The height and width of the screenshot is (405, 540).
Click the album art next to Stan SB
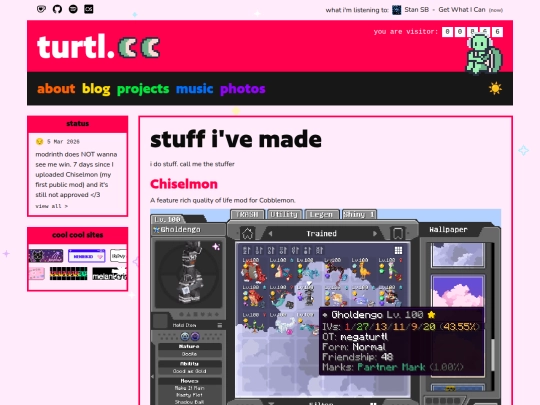(396, 10)
